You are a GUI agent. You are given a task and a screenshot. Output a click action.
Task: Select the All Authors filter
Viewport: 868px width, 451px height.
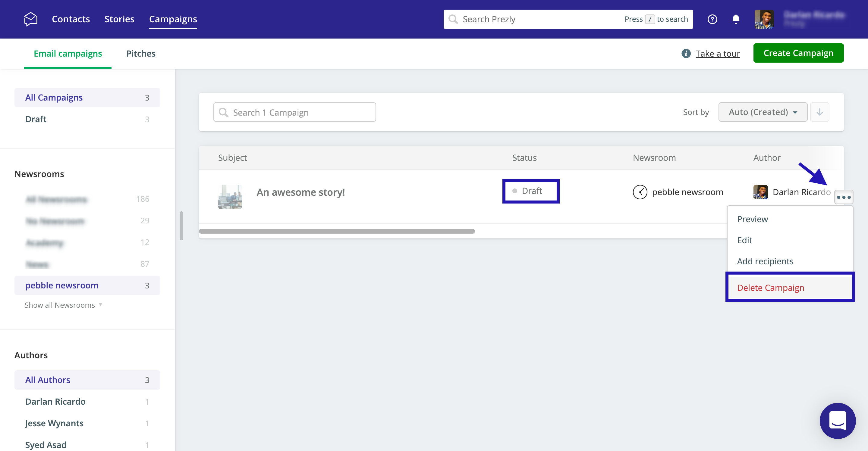87,380
